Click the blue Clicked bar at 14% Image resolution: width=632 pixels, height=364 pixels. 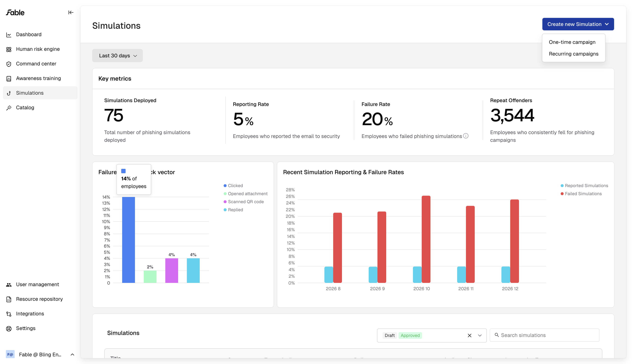click(x=129, y=240)
